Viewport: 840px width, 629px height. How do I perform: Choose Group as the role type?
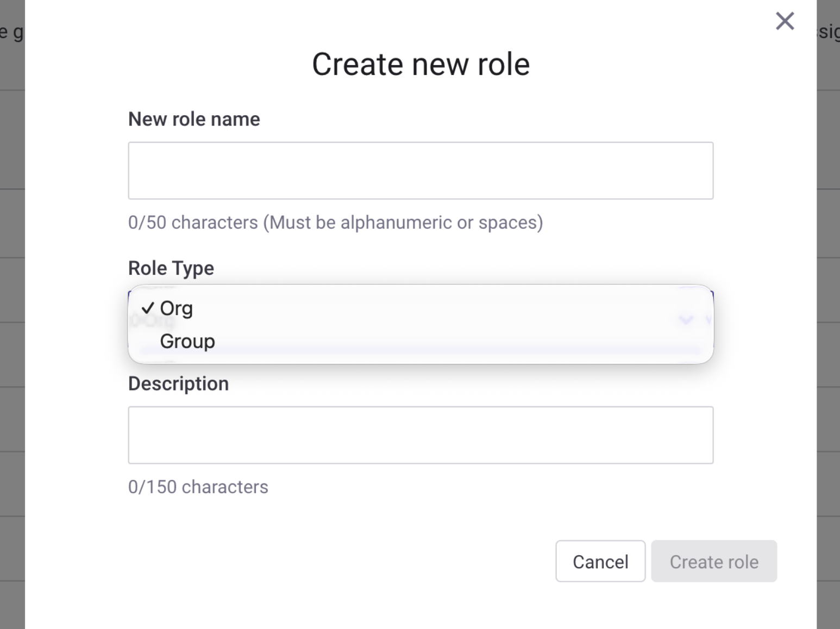tap(187, 342)
